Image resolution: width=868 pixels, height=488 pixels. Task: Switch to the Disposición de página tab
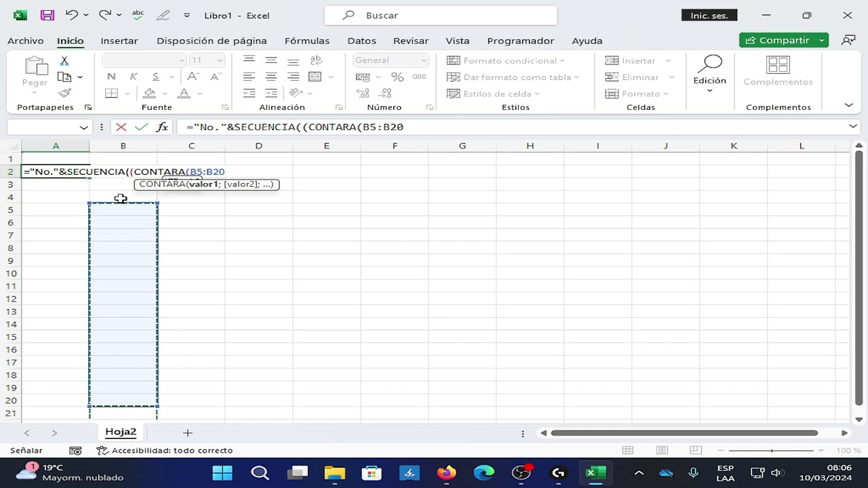coord(212,41)
